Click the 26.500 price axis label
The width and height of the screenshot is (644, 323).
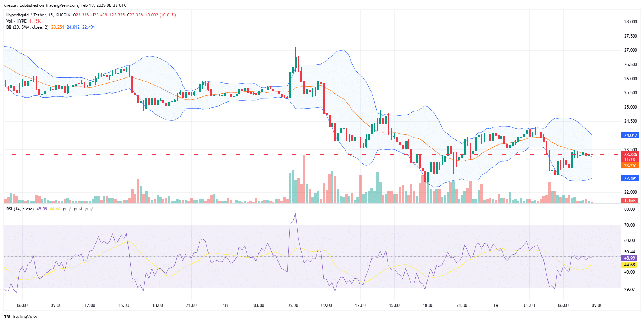[x=630, y=65]
